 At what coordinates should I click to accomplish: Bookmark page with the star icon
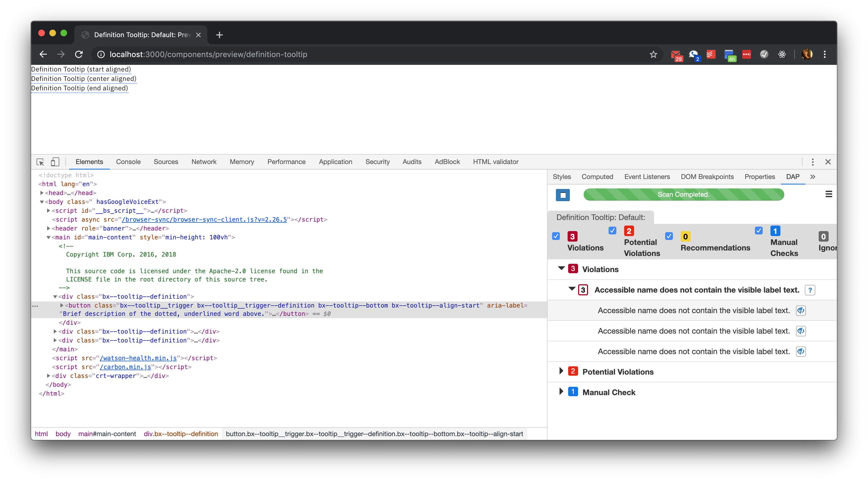click(x=653, y=54)
